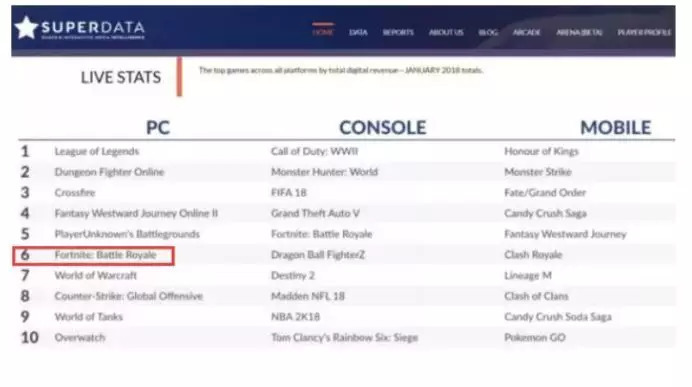Viewport: 692px width, 387px height.
Task: Click Monster Hunter: World entry
Action: pyautogui.click(x=324, y=172)
